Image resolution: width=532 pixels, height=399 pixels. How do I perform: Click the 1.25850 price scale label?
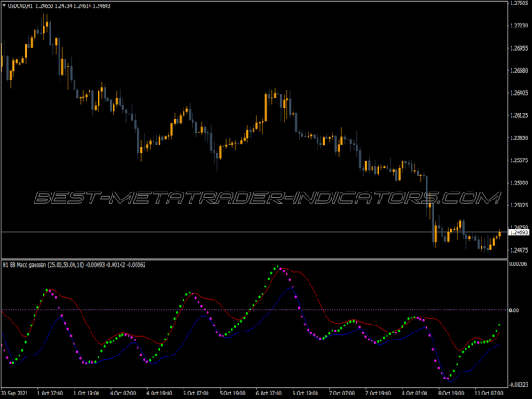pos(519,138)
